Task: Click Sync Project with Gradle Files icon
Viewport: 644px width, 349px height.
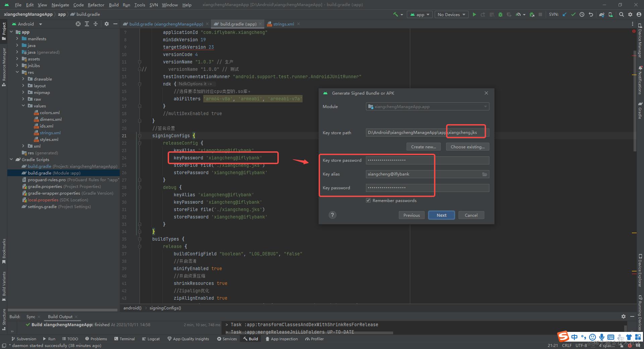Action: click(602, 14)
